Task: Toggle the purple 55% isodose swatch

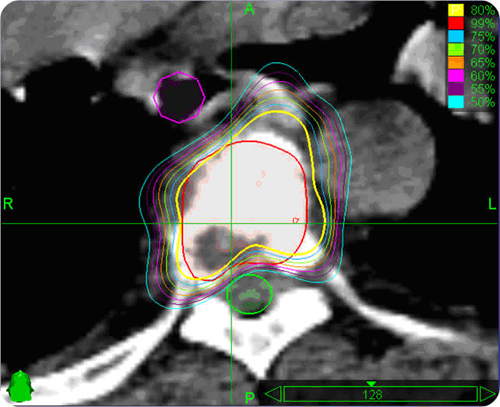Action: tap(456, 89)
